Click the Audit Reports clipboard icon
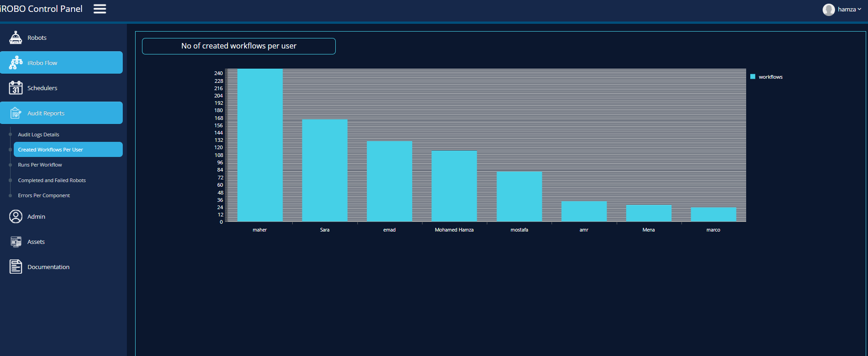The width and height of the screenshot is (868, 356). [x=16, y=113]
